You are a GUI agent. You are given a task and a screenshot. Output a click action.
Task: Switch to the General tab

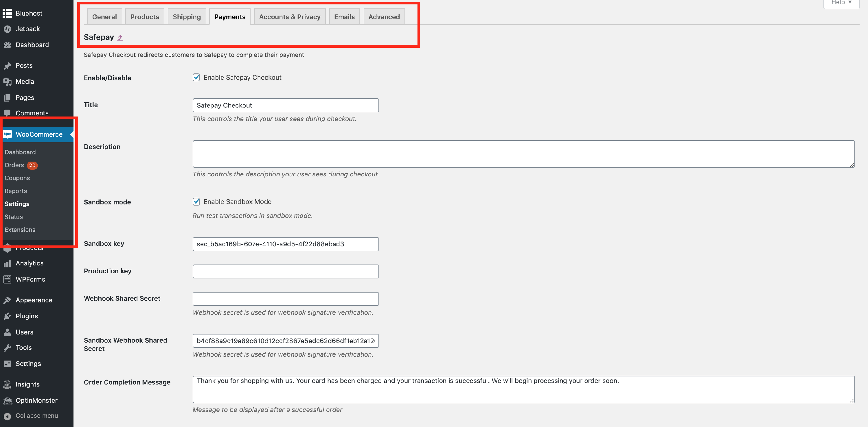click(104, 17)
